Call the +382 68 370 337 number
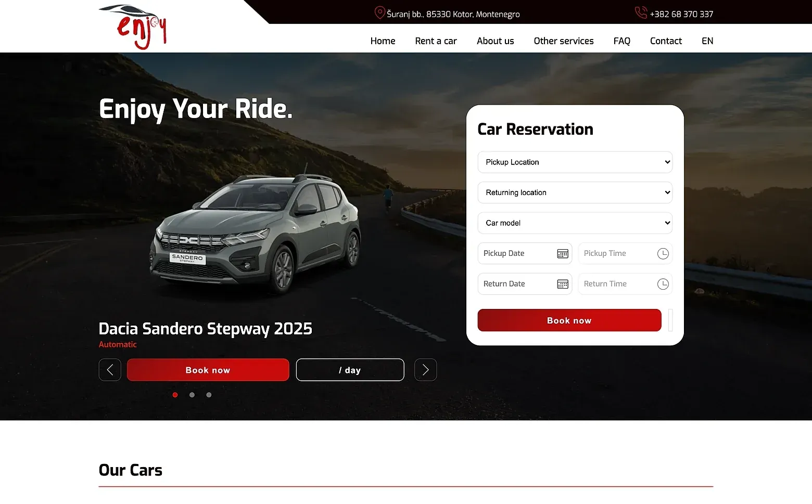 click(681, 14)
